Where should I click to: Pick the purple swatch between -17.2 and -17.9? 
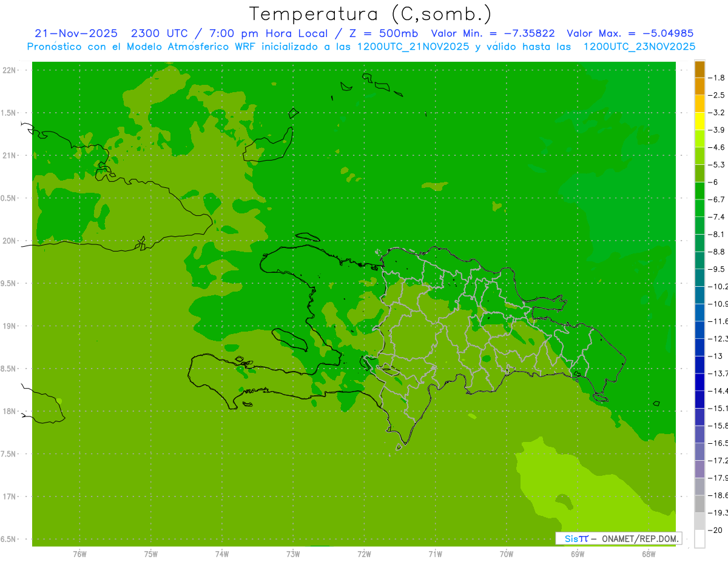coord(699,469)
